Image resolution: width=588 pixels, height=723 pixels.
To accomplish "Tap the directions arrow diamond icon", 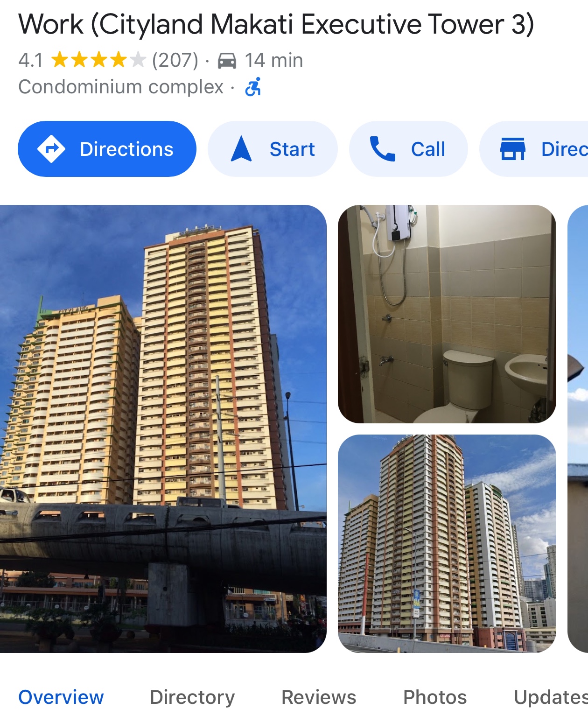I will pyautogui.click(x=51, y=149).
